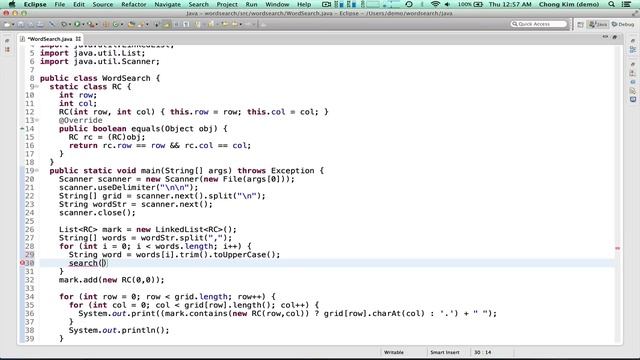The height and width of the screenshot is (360, 640).
Task: Open the Navigate menu
Action: (167, 4)
